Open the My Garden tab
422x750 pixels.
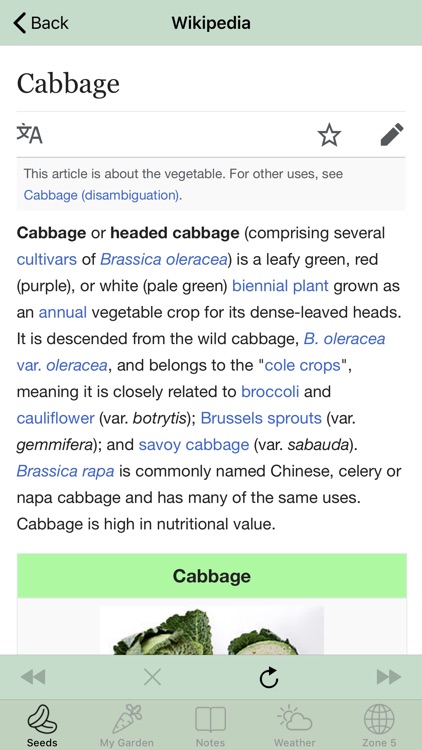tap(127, 725)
